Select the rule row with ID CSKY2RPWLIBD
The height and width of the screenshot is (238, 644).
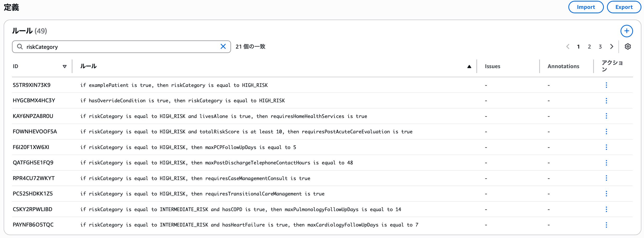click(x=33, y=209)
